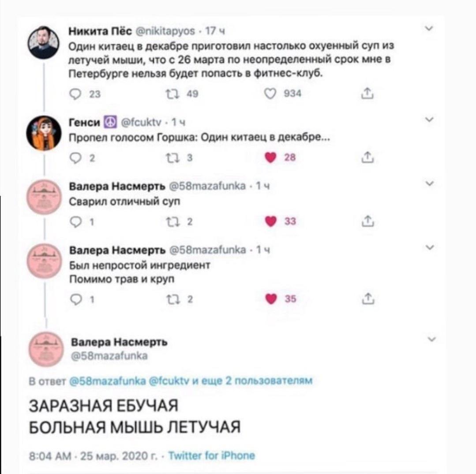Open the 'Twitter for iPhone' link
476x474 pixels.
pyautogui.click(x=212, y=455)
